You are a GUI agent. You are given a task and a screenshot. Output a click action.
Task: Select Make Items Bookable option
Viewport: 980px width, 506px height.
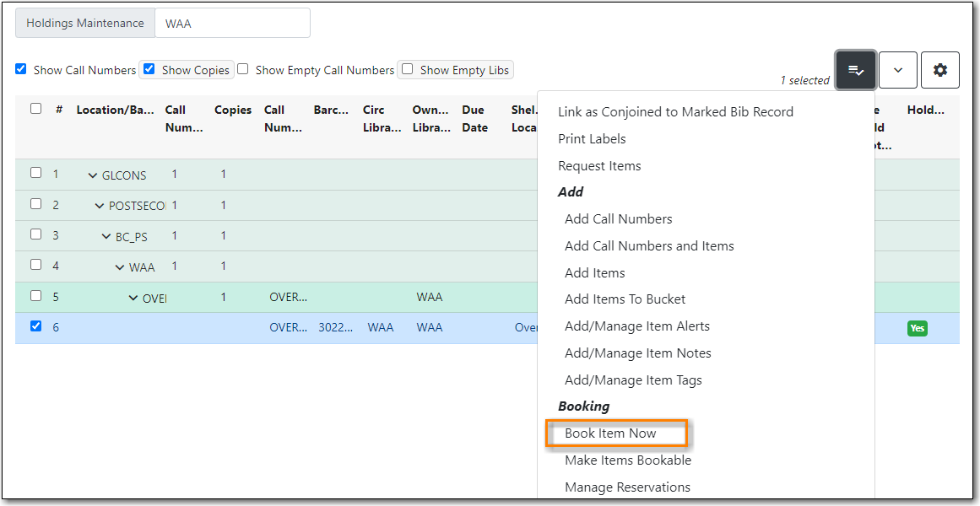(x=627, y=460)
